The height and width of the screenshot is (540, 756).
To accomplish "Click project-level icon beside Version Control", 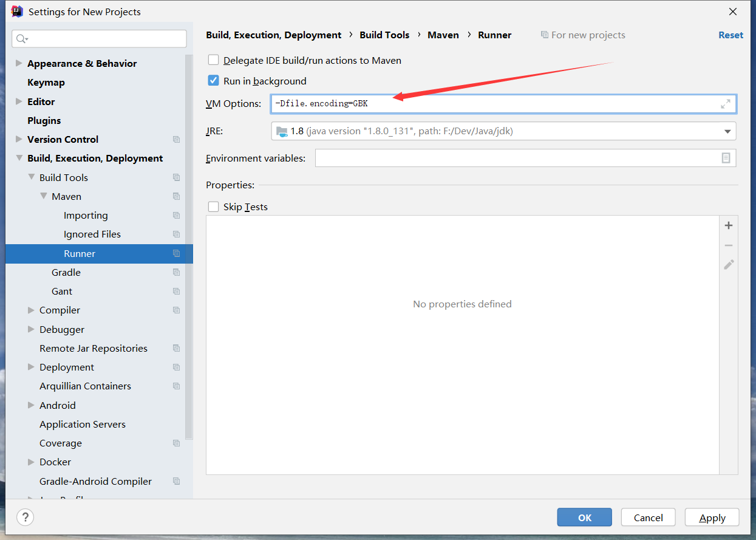I will [x=176, y=140].
